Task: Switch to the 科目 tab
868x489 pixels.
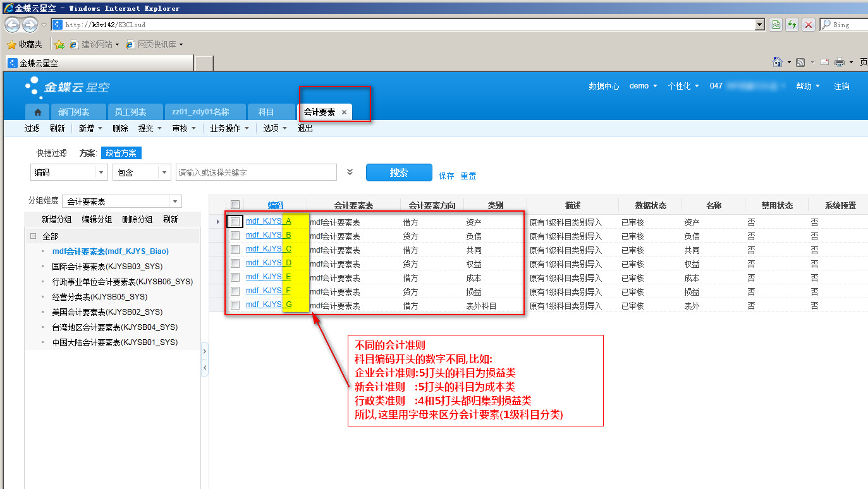Action: (266, 112)
